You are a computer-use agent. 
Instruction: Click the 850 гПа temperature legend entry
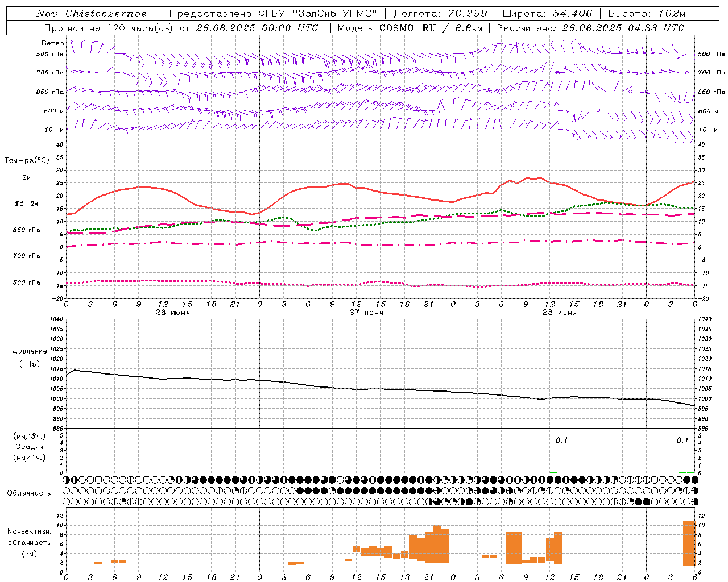(27, 230)
